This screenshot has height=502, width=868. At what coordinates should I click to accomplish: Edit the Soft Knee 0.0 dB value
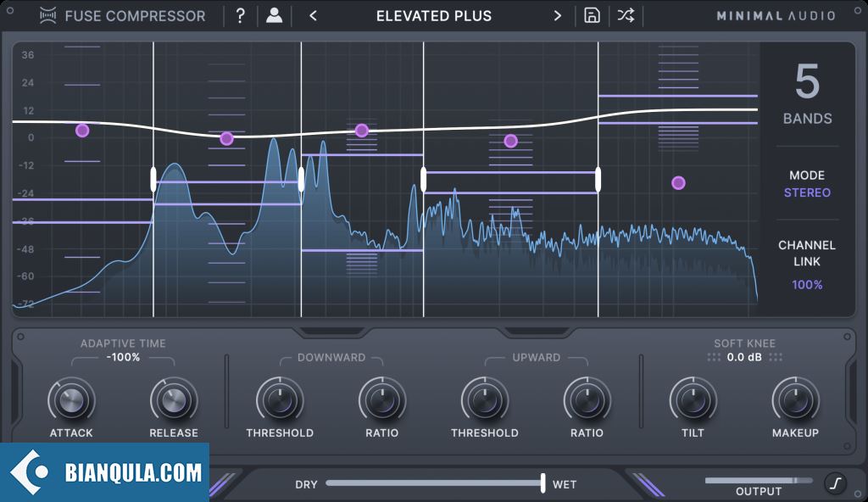tap(744, 357)
